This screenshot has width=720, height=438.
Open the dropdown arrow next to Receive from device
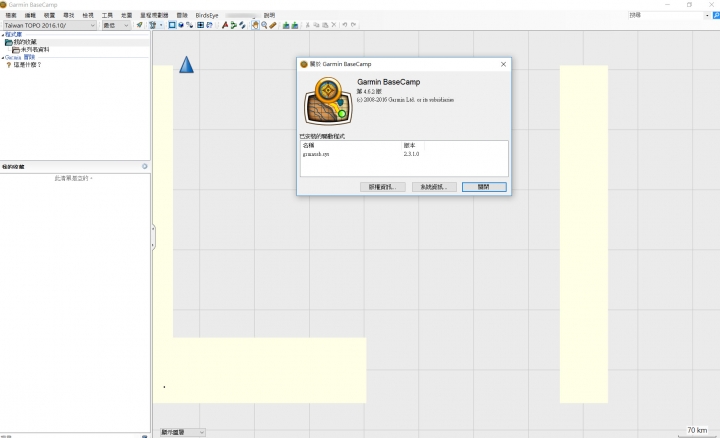[161, 25]
